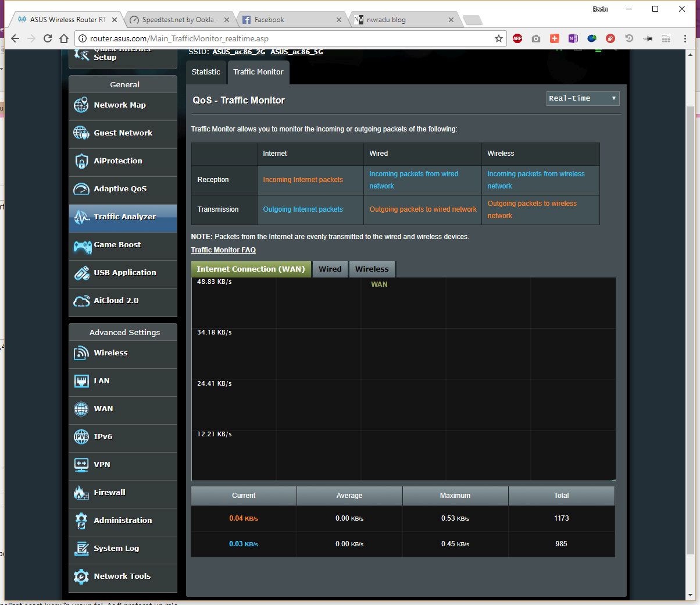Open the Radu profile button
The width and height of the screenshot is (700, 605).
(600, 9)
